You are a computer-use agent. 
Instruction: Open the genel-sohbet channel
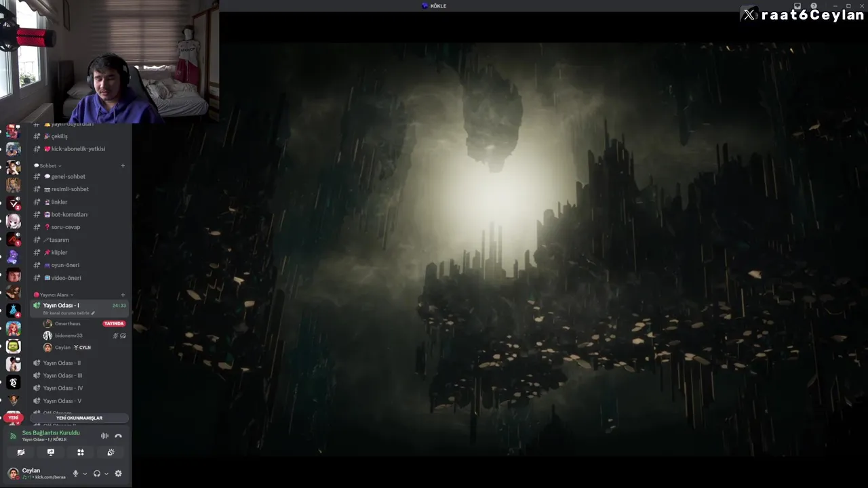78,177
